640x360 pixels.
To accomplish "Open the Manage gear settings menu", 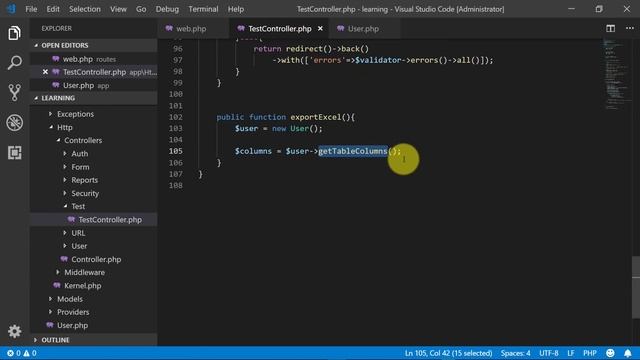I will (x=14, y=331).
